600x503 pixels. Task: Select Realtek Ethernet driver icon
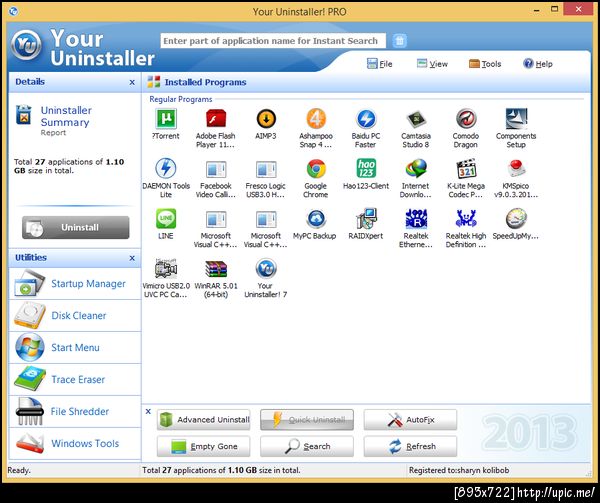[x=416, y=219]
